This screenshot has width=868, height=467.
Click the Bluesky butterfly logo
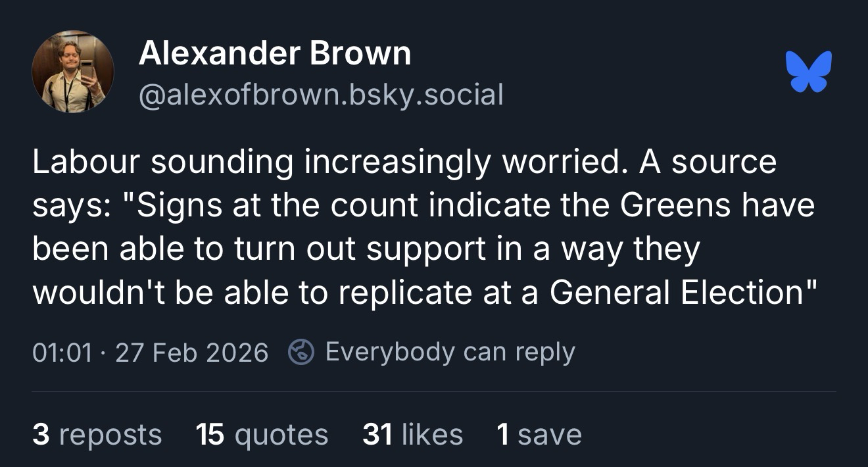pos(808,71)
